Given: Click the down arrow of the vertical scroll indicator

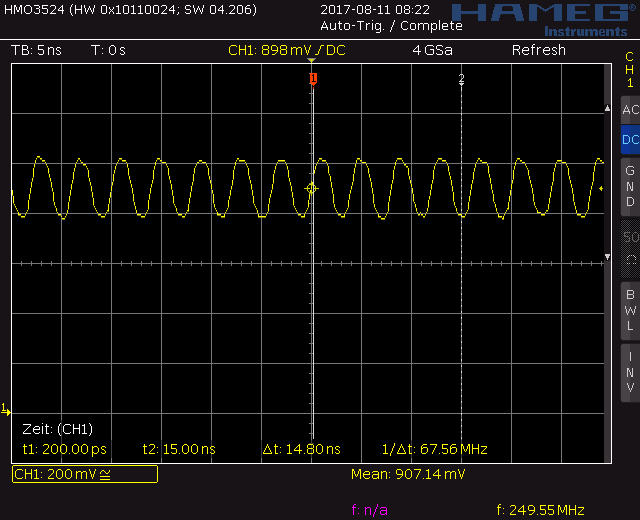Looking at the screenshot, I should [x=607, y=257].
